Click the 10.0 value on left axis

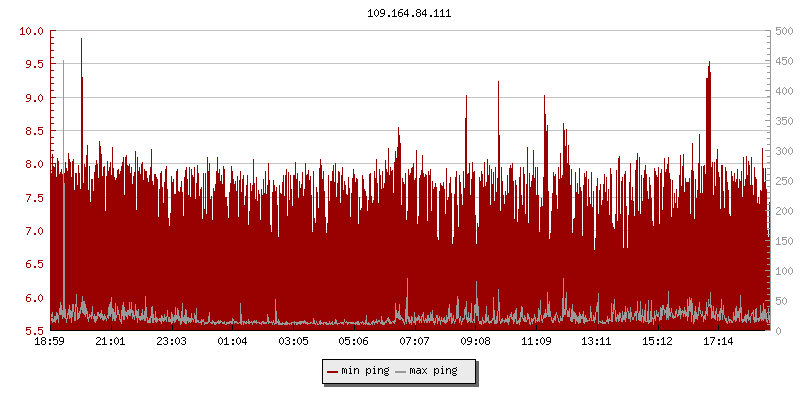point(33,31)
